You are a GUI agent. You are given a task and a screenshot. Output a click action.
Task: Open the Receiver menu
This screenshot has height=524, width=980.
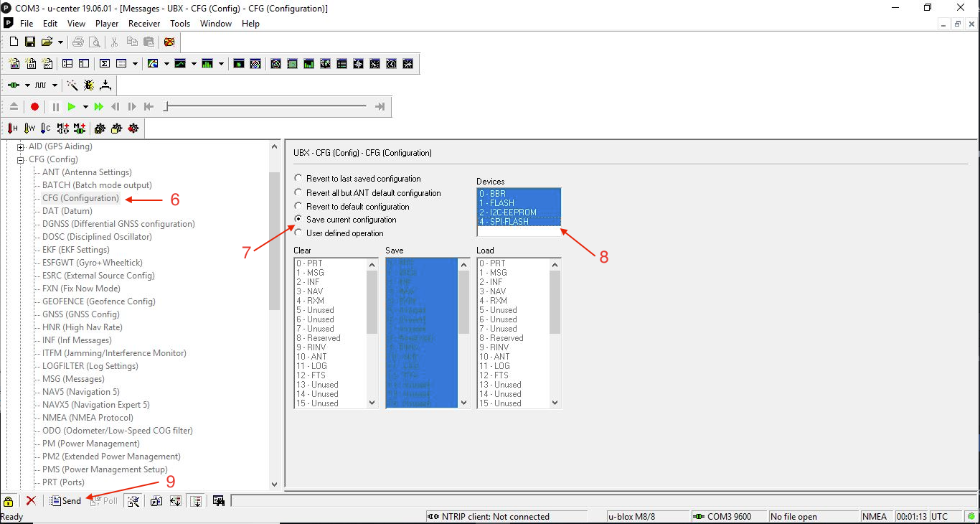pos(143,23)
